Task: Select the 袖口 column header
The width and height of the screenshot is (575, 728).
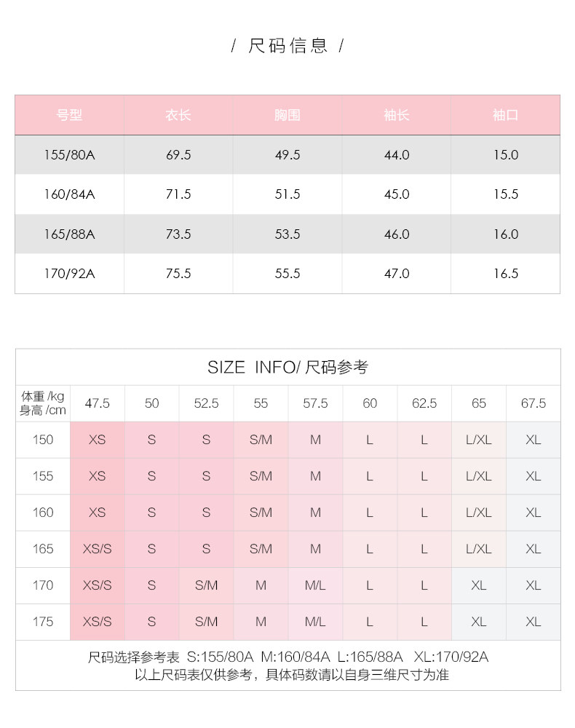Action: tap(505, 115)
